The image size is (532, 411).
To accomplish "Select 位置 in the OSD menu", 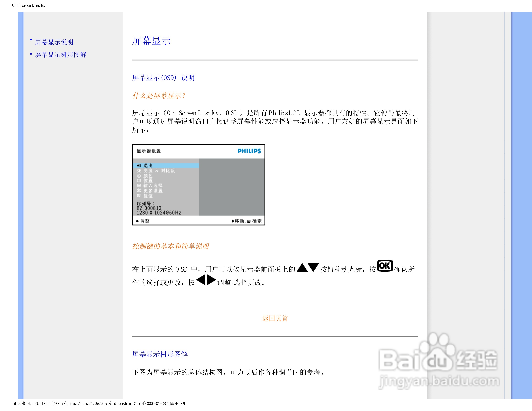I will coord(148,180).
